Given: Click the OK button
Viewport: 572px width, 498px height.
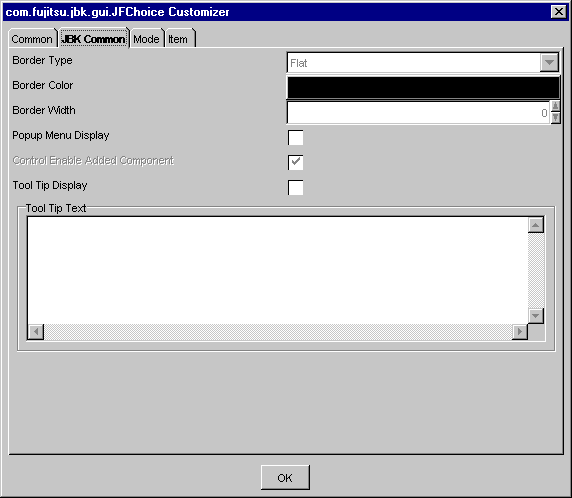Looking at the screenshot, I should point(285,478).
